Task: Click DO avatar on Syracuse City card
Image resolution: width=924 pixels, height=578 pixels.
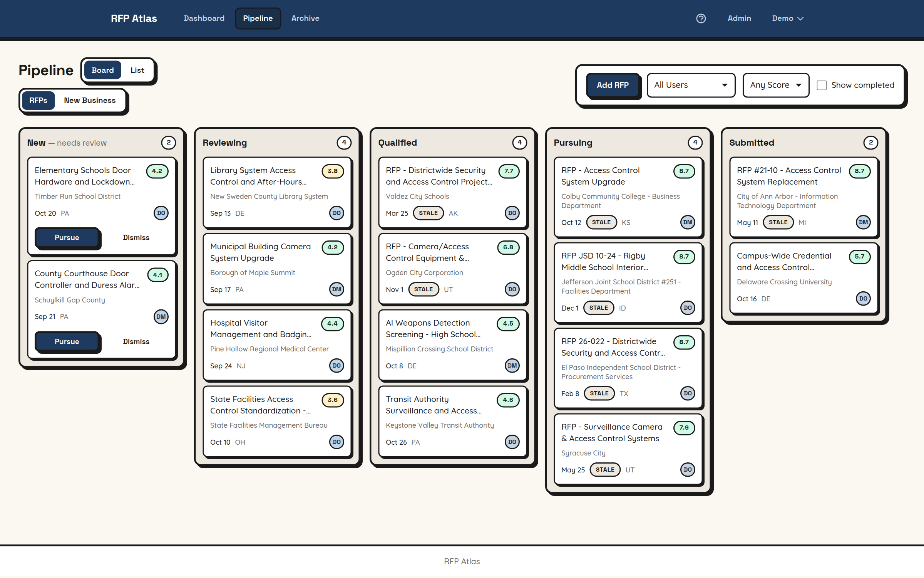Action: tap(688, 470)
